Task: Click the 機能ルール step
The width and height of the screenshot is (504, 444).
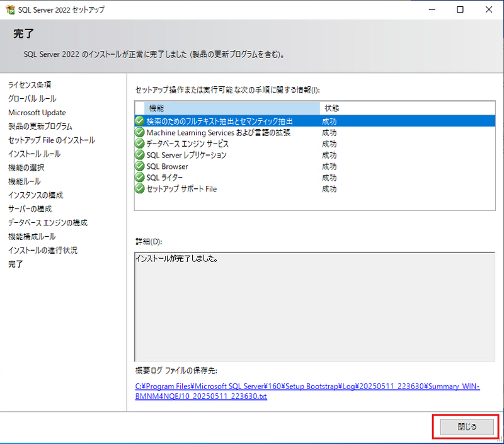Action: [x=25, y=181]
